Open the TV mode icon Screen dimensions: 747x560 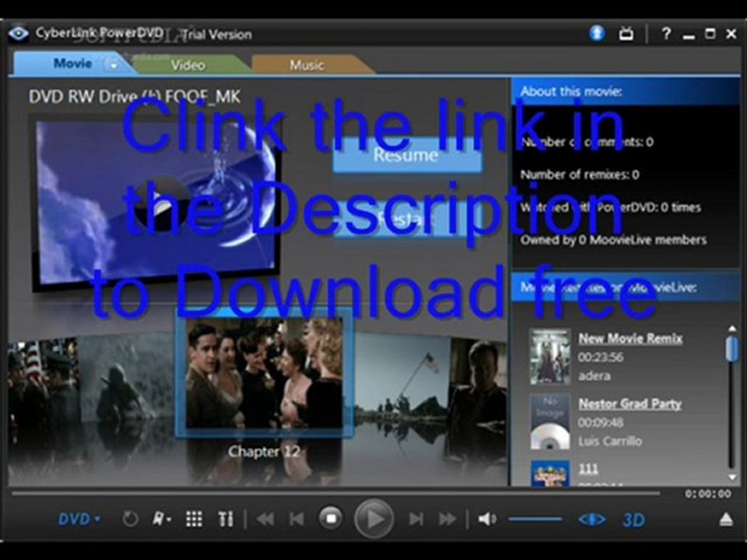(x=626, y=33)
